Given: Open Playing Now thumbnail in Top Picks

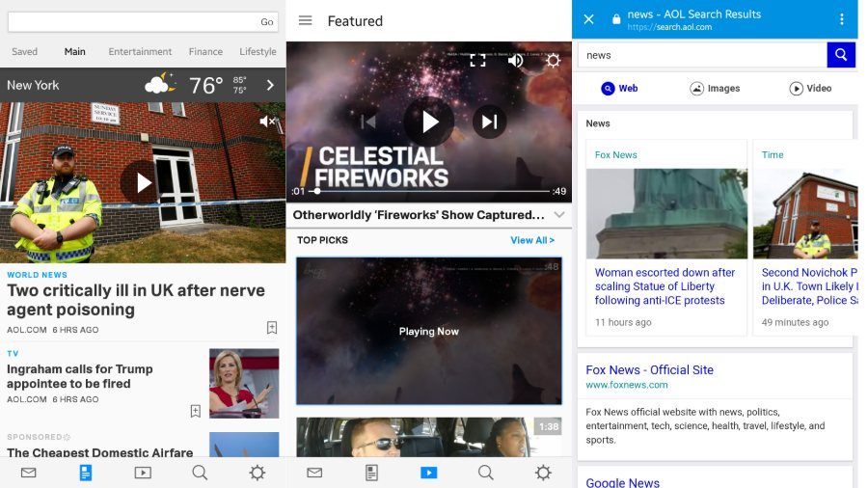Looking at the screenshot, I should 429,331.
